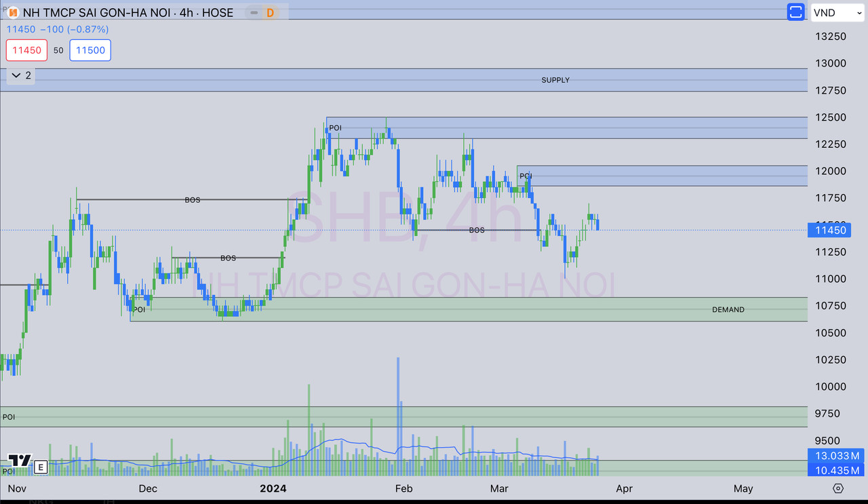Click the Dec time axis label
Viewport: 868px width, 504px height.
(x=147, y=488)
